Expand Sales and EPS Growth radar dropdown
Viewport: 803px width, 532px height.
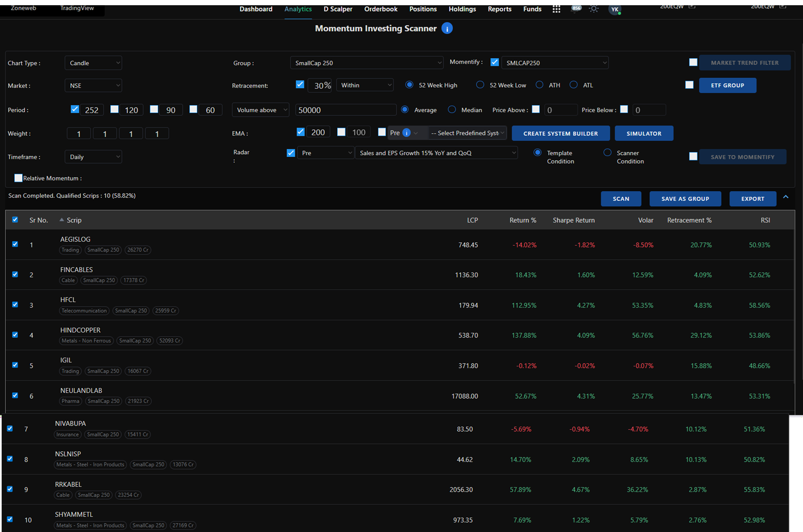click(x=436, y=153)
